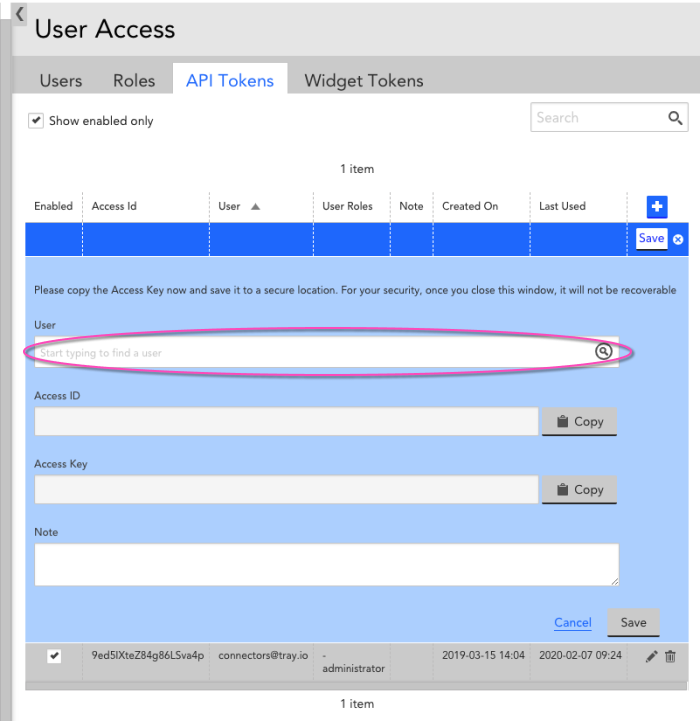The image size is (700, 721).
Task: Click the Save button in the blue row
Action: (651, 239)
